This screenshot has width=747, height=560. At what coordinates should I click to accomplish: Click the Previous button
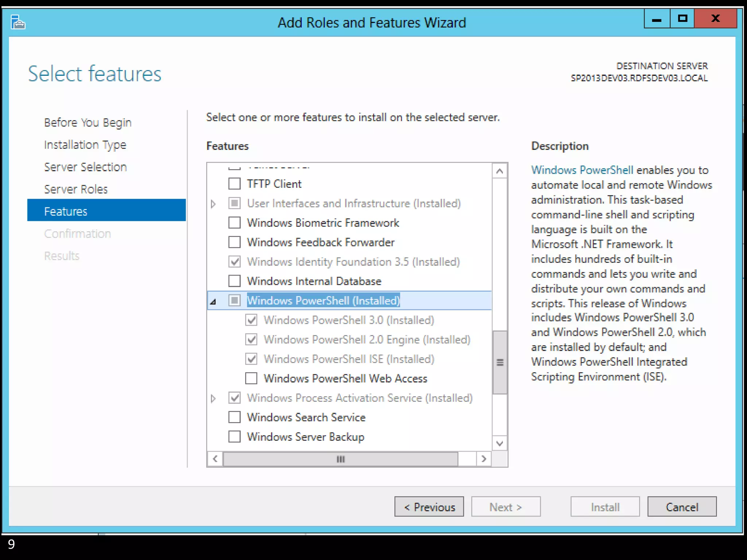coord(429,507)
